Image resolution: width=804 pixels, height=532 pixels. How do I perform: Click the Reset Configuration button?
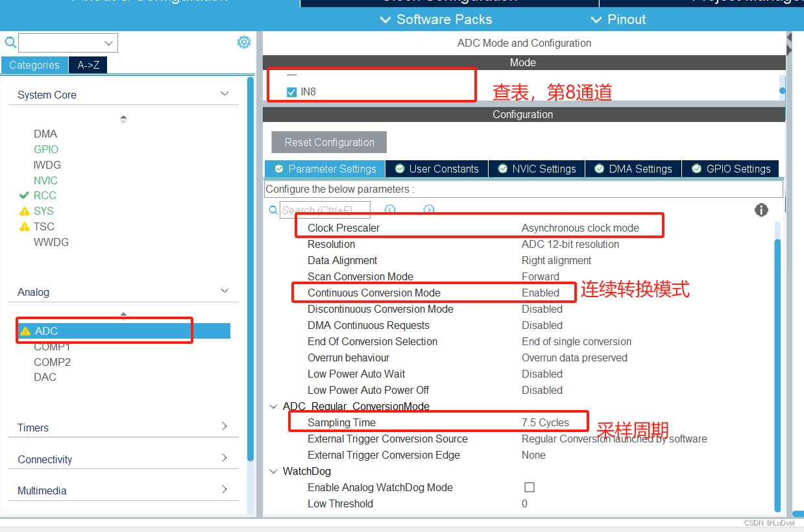[328, 142]
